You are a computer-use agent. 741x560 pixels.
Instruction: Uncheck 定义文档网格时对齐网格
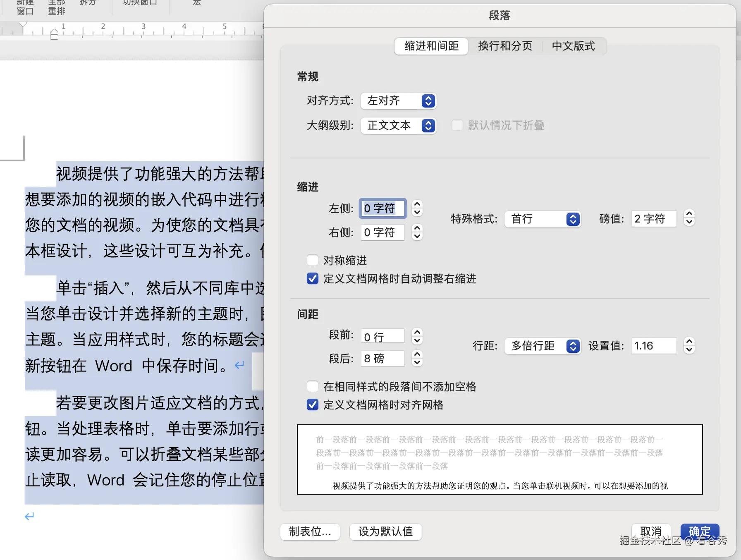pyautogui.click(x=313, y=404)
